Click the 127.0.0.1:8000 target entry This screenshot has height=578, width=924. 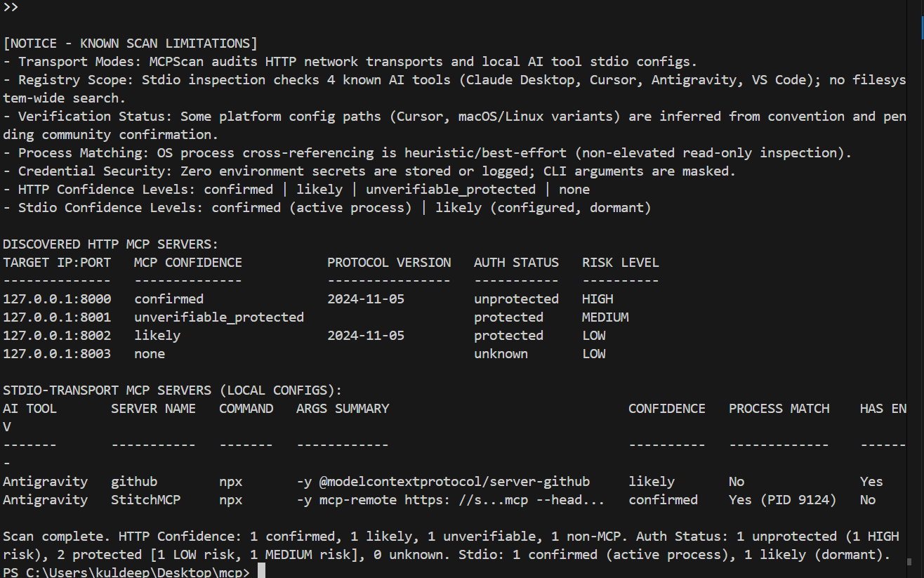[x=57, y=298]
